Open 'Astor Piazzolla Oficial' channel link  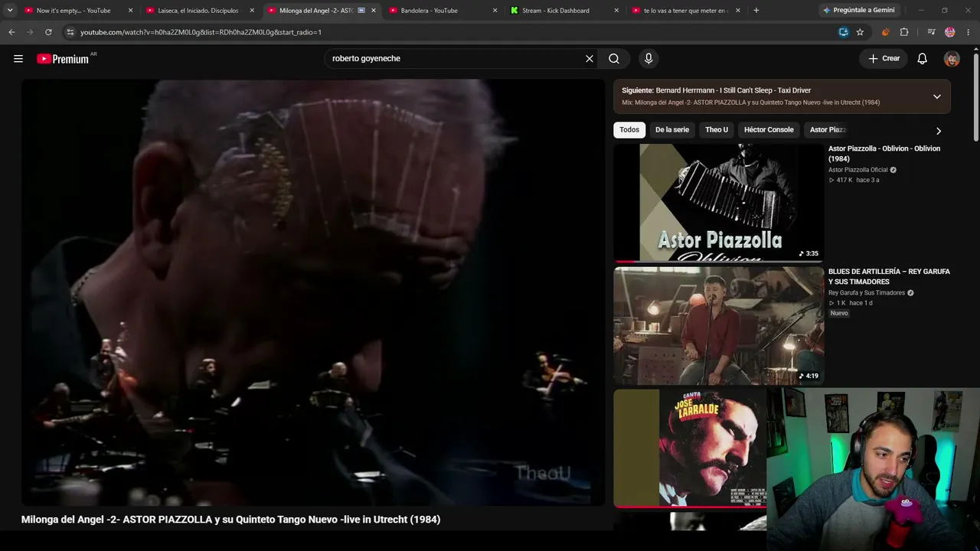tap(858, 170)
